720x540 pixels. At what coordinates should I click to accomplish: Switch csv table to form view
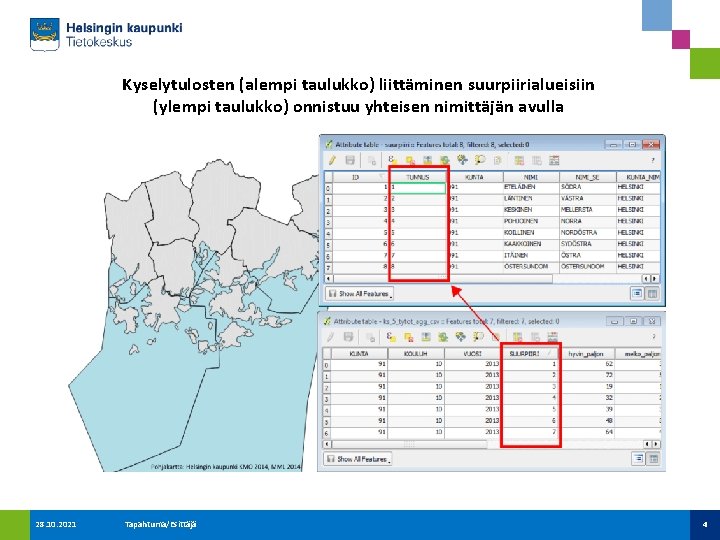(638, 458)
